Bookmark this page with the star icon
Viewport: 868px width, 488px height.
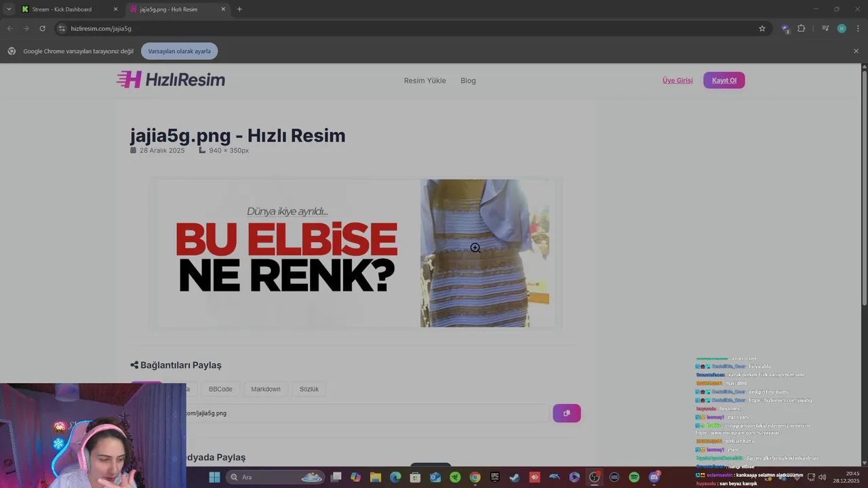[762, 28]
